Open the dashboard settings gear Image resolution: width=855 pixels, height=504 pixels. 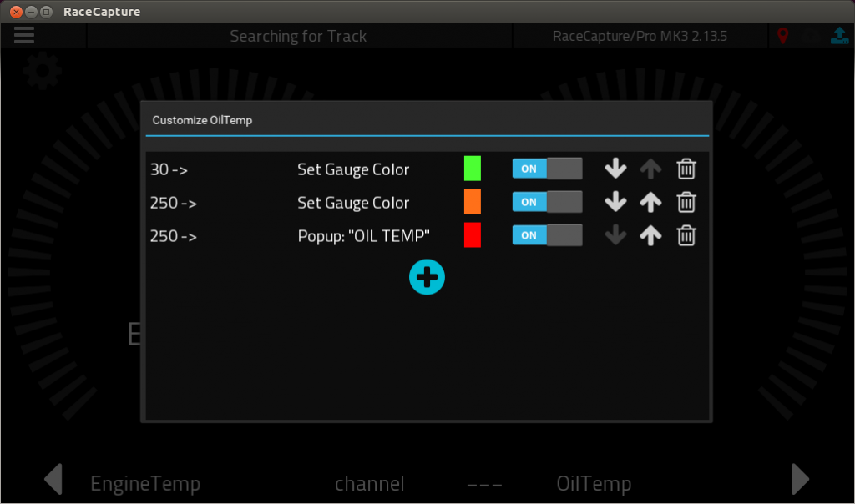point(43,72)
